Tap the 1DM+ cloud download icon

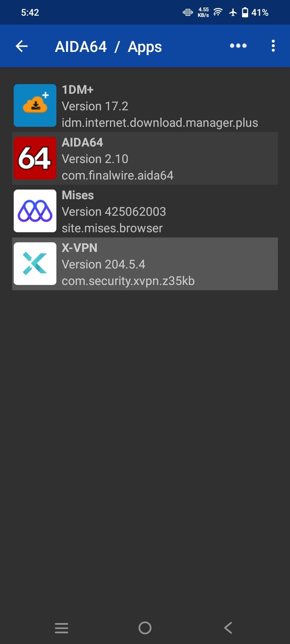pos(35,105)
